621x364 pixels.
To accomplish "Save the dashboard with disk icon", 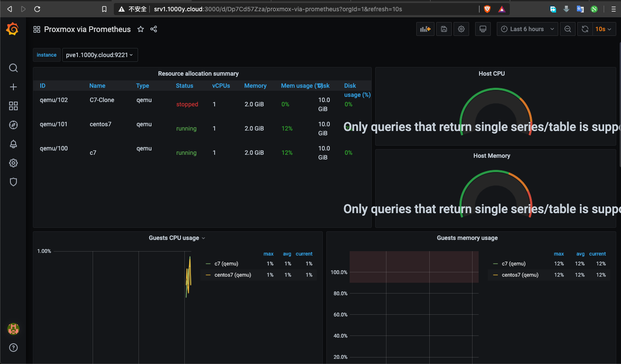I will coord(444,29).
